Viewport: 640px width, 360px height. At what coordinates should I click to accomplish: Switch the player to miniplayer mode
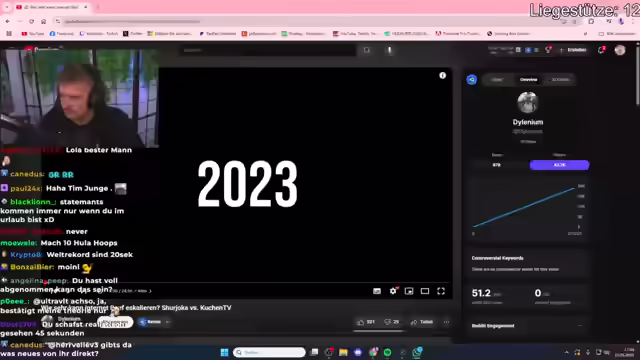409,291
